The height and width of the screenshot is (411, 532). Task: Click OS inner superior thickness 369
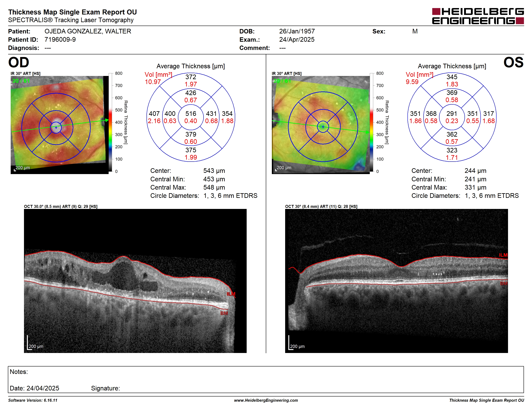pos(452,92)
